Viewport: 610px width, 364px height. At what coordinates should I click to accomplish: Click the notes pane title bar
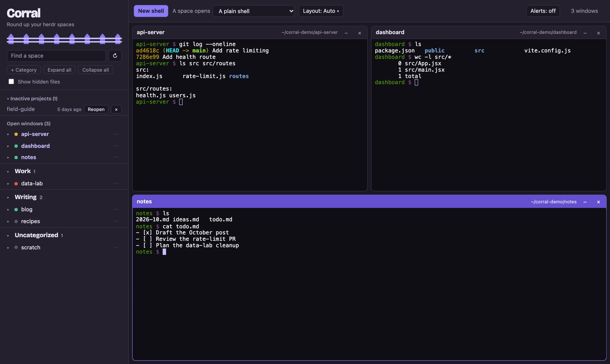pos(369,202)
